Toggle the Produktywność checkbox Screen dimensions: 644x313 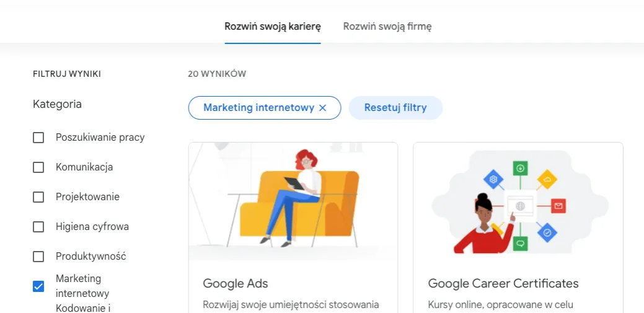(38, 257)
